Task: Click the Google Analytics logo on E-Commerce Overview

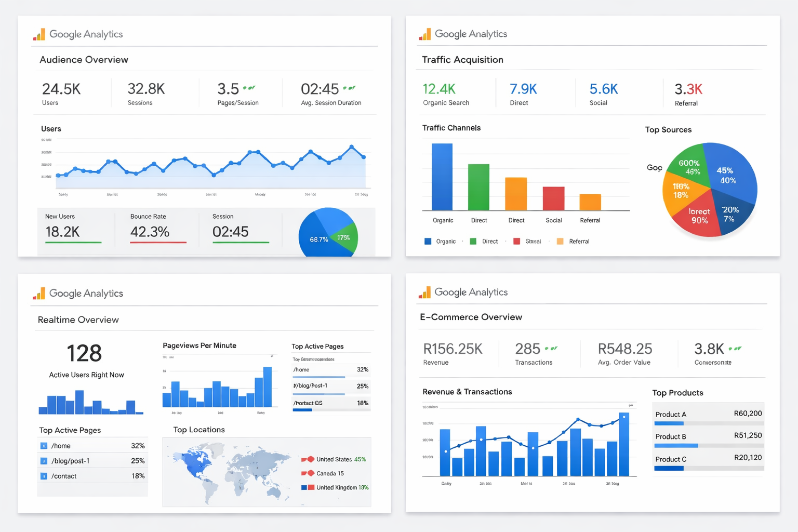Action: (x=462, y=292)
